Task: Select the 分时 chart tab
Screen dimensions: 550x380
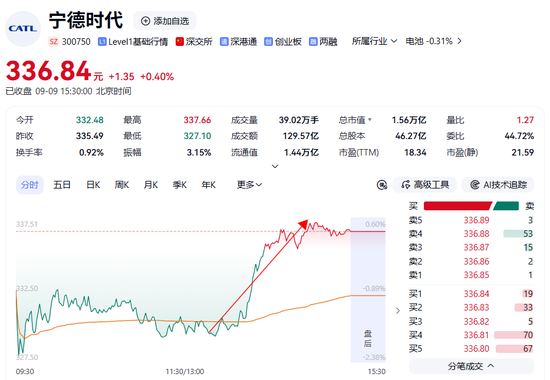Action: pyautogui.click(x=29, y=185)
